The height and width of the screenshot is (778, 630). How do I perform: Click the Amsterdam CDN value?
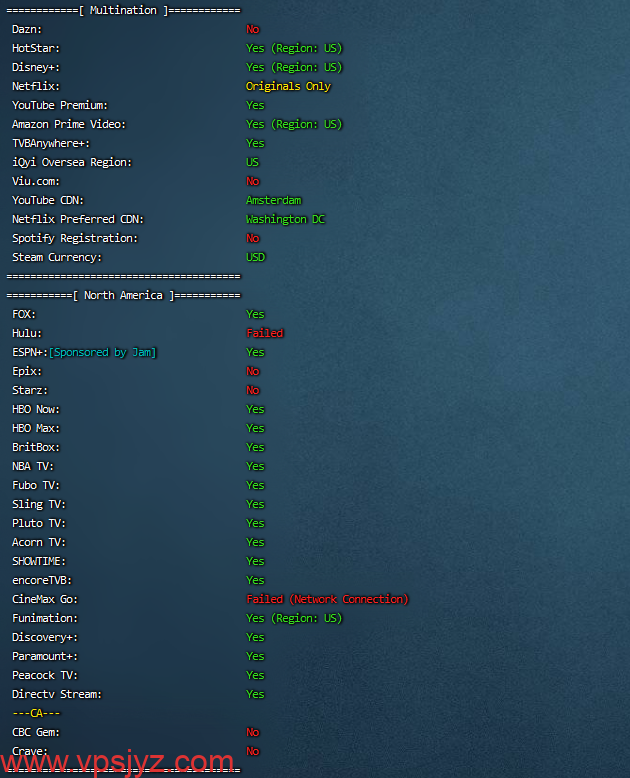[x=274, y=200]
